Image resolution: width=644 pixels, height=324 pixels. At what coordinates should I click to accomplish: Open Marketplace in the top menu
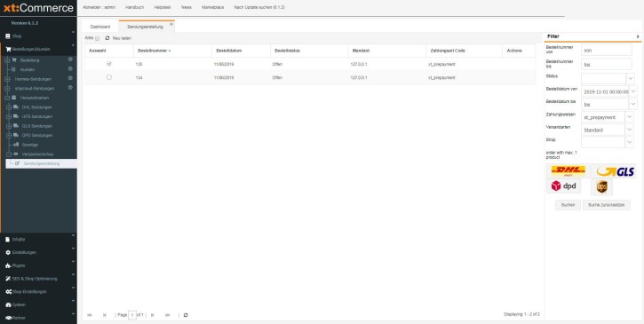(213, 7)
